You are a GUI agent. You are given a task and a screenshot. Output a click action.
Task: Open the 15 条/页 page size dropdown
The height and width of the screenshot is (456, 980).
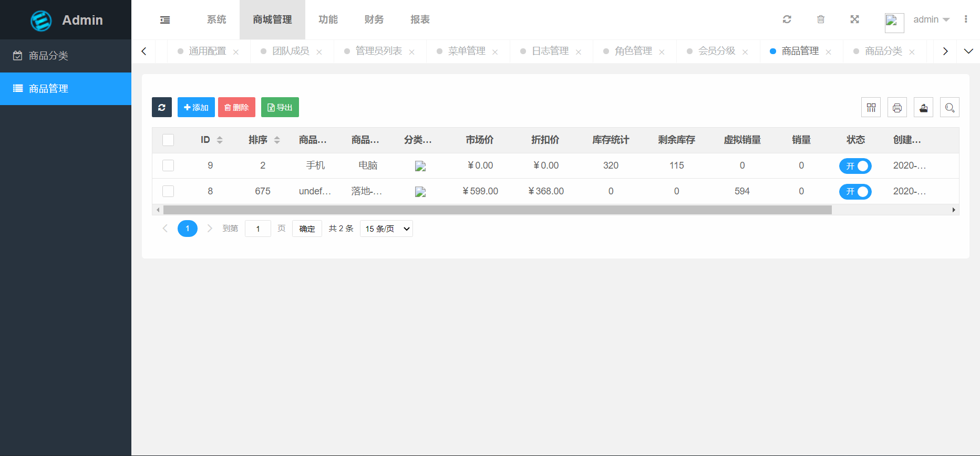tap(386, 229)
